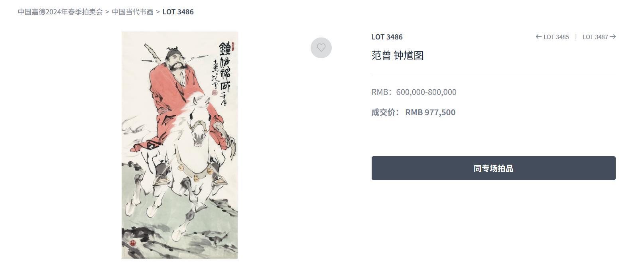Click right arrow icon after LOT 3487
This screenshot has width=644, height=269.
click(613, 37)
